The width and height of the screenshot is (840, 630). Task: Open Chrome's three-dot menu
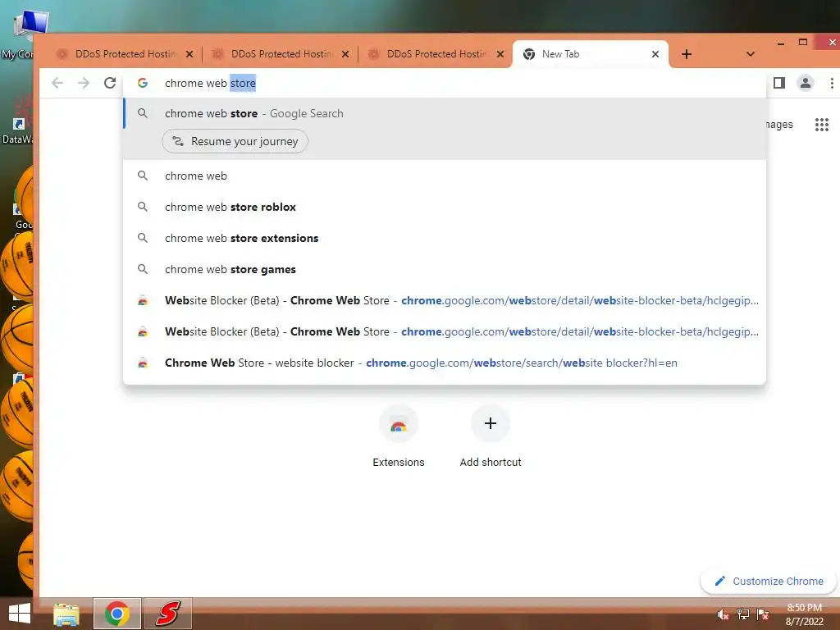tap(832, 83)
